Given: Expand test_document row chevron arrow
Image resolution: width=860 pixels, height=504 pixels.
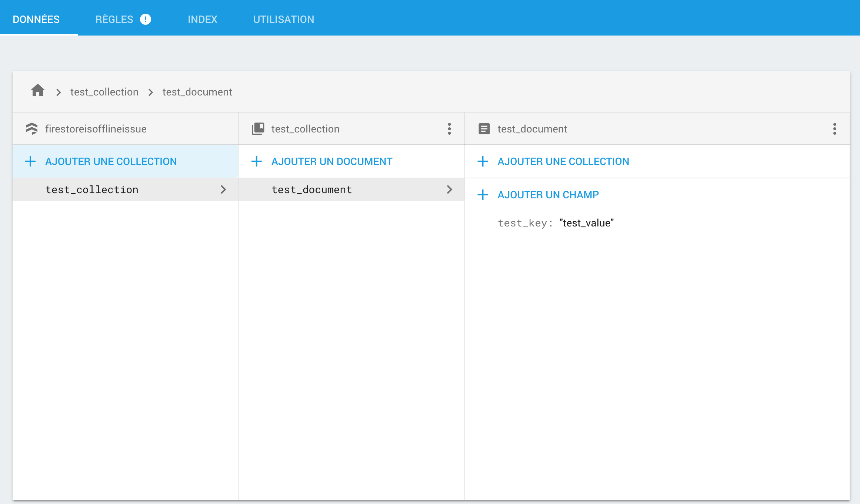Looking at the screenshot, I should [x=449, y=189].
